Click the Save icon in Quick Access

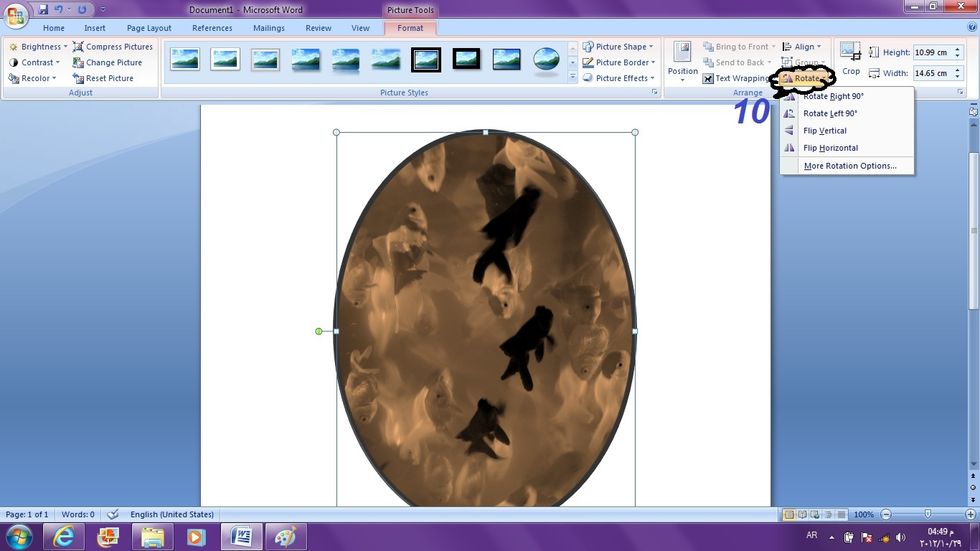[x=43, y=10]
